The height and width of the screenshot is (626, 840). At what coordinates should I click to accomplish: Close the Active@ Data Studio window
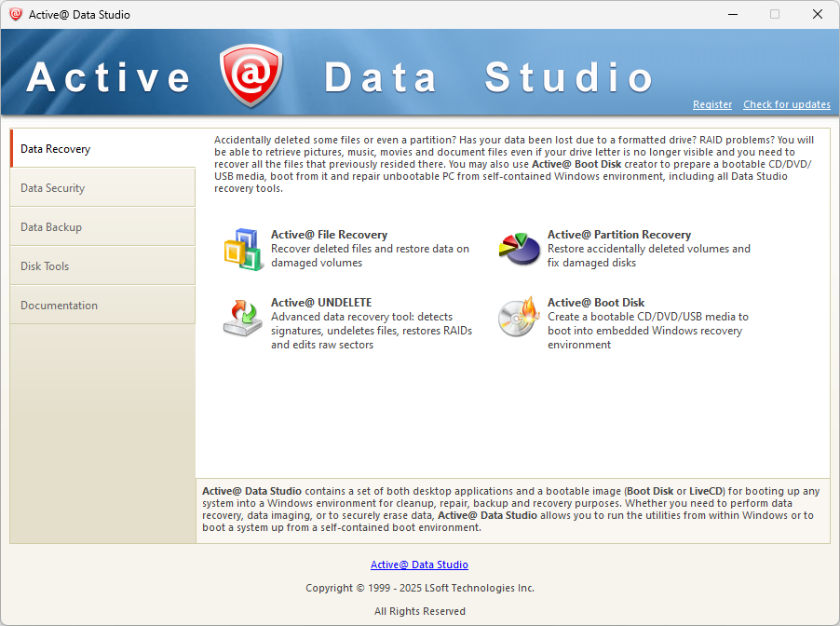click(x=818, y=15)
